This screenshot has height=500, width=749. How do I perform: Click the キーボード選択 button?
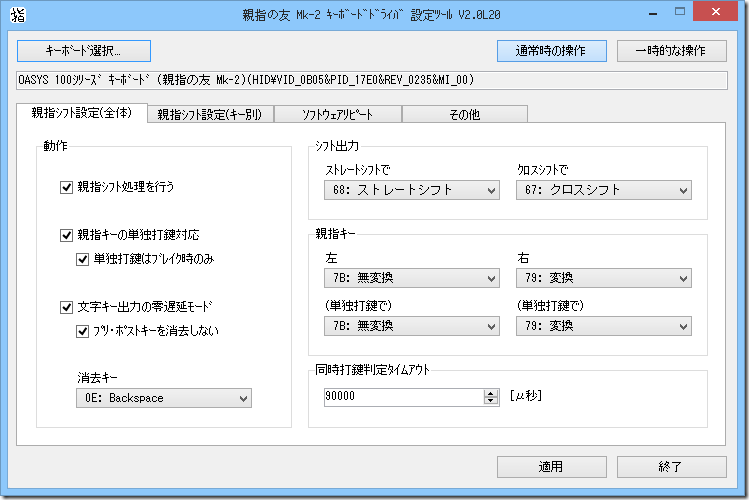(83, 50)
